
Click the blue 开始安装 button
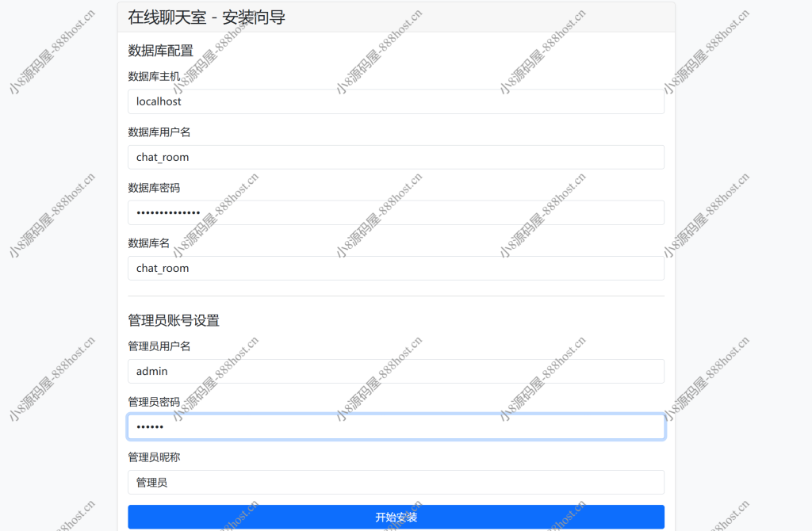pos(396,517)
